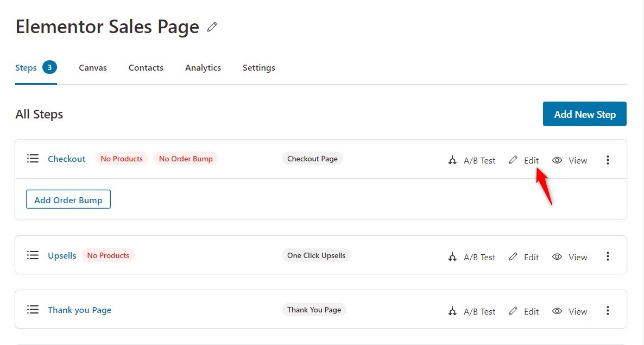644x345 pixels.
Task: Click the A/B Test icon for Thank you Page
Action: (x=453, y=311)
